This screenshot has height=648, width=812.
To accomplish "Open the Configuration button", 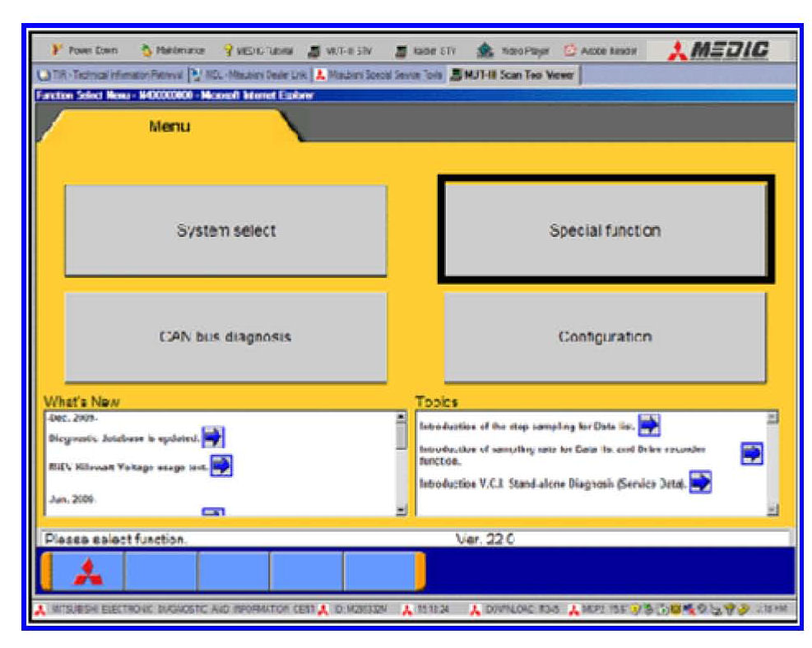I will 605,337.
